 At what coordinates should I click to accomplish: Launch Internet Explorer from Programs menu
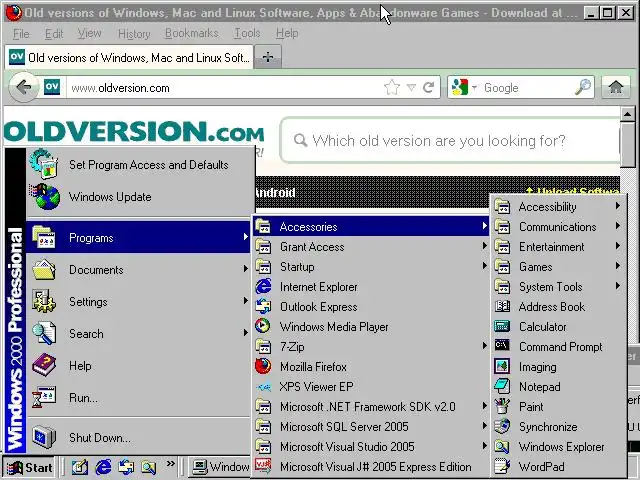tap(371, 287)
